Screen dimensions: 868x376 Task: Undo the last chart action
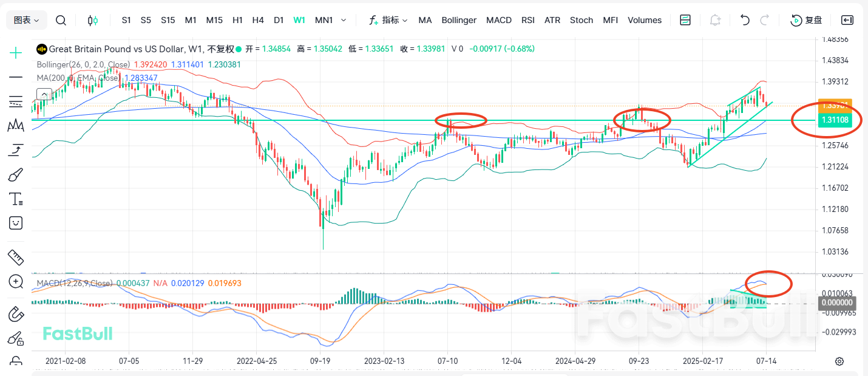745,19
